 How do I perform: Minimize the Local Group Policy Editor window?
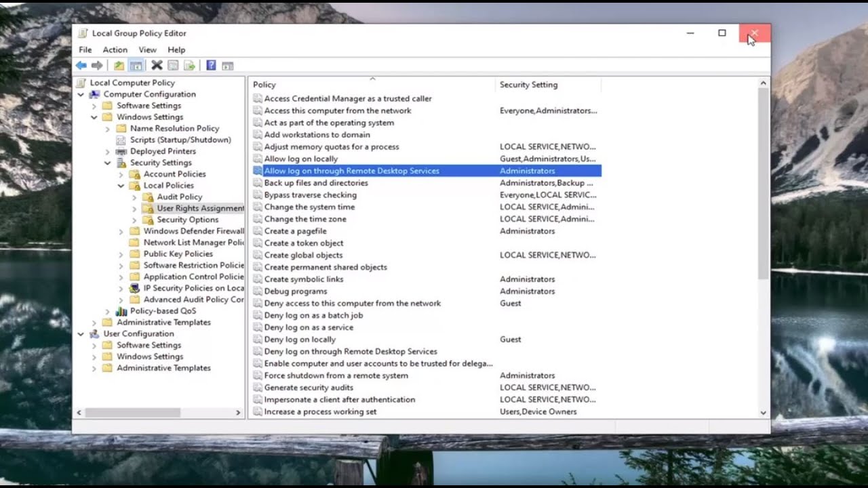[x=690, y=33]
